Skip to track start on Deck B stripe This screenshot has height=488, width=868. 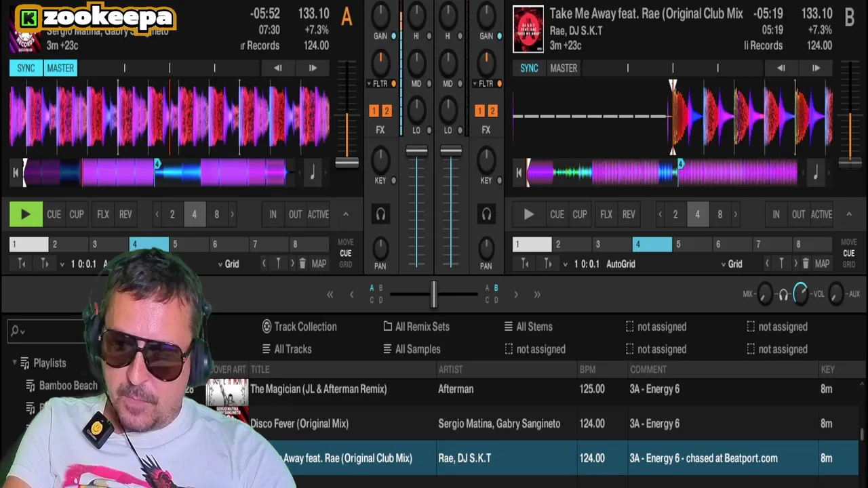pos(519,173)
